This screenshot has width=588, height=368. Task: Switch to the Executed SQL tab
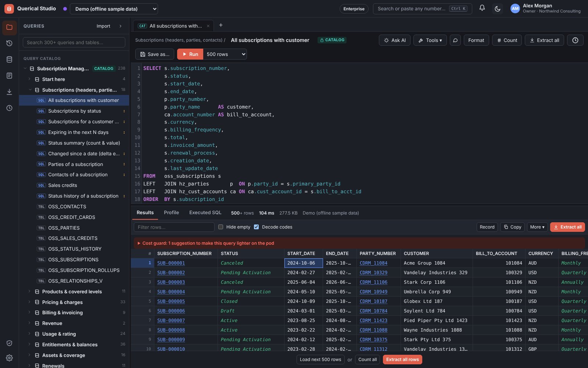[205, 212]
